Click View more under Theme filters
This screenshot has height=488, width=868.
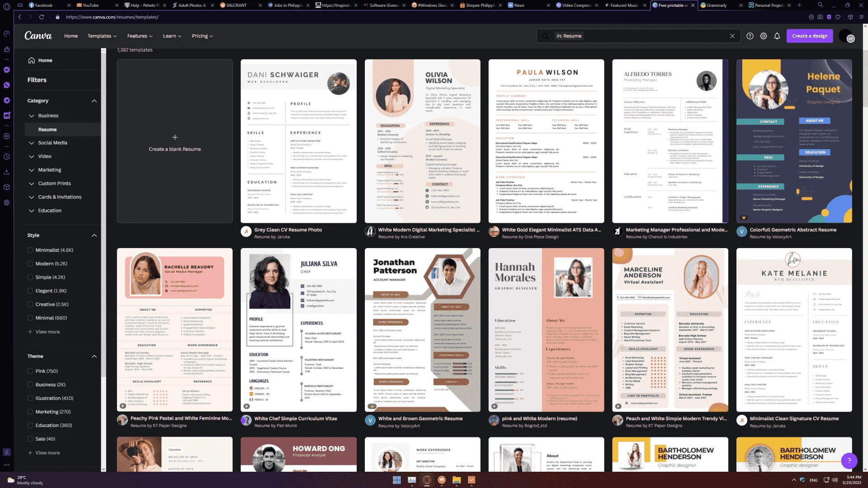(44, 453)
